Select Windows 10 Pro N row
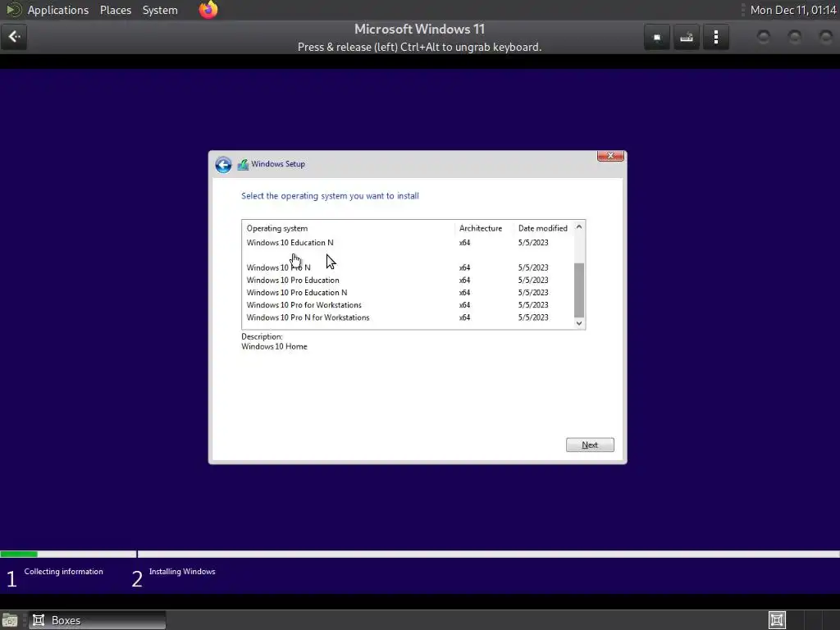 pyautogui.click(x=407, y=267)
